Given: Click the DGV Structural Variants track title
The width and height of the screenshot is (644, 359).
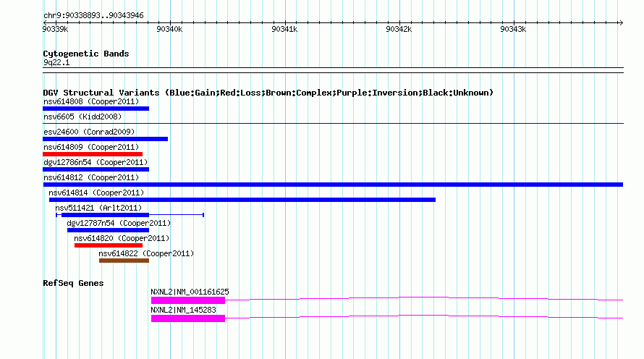Looking at the screenshot, I should point(268,93).
